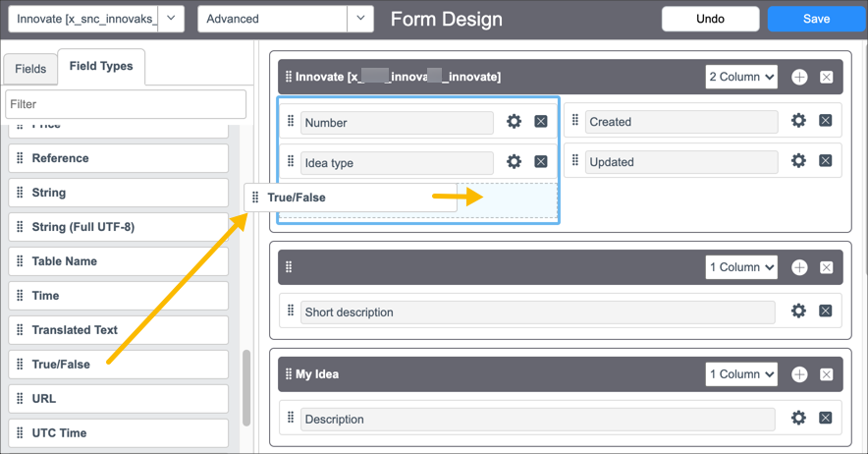Open the Advanced view dropdown
The image size is (868, 454).
(360, 19)
